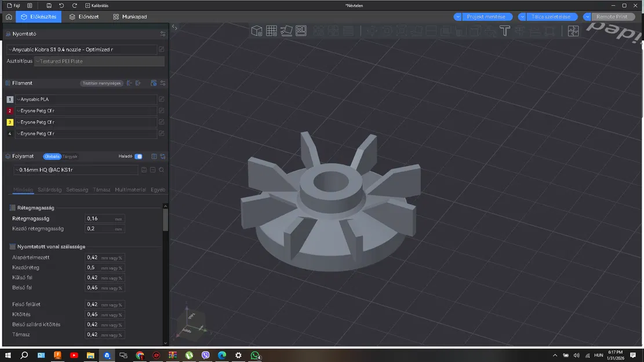The width and height of the screenshot is (644, 362).
Task: Click the Auto orient toolbar icon
Action: coord(286,31)
